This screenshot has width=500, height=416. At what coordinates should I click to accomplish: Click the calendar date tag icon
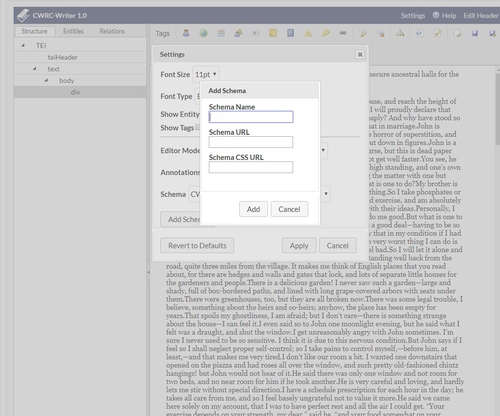coord(221,33)
